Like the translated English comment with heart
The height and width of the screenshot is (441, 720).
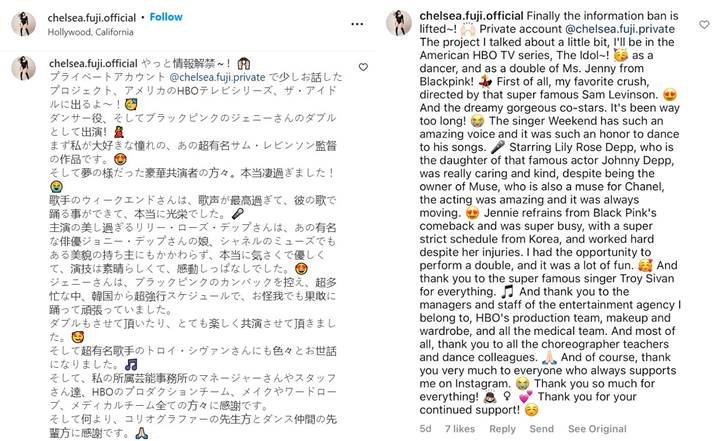(704, 24)
